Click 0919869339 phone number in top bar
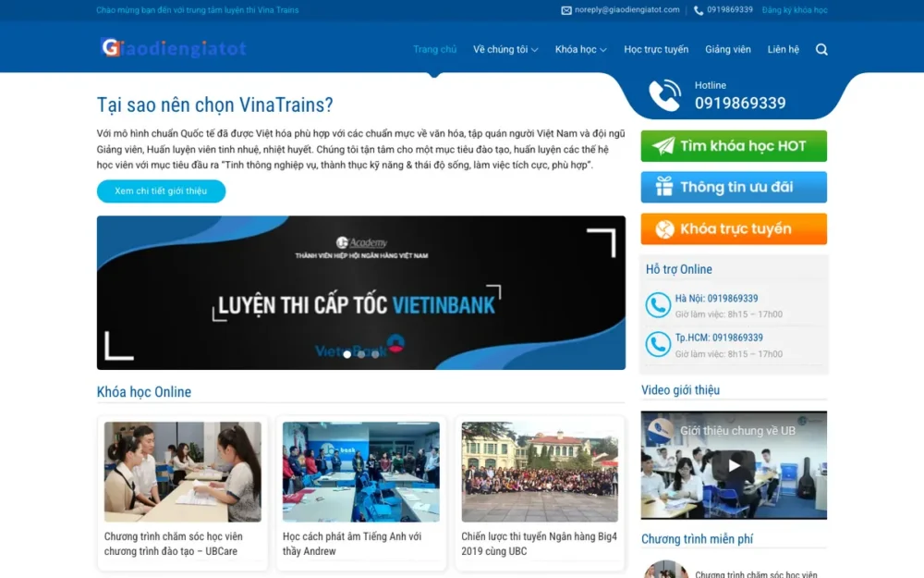This screenshot has height=578, width=924. (730, 10)
